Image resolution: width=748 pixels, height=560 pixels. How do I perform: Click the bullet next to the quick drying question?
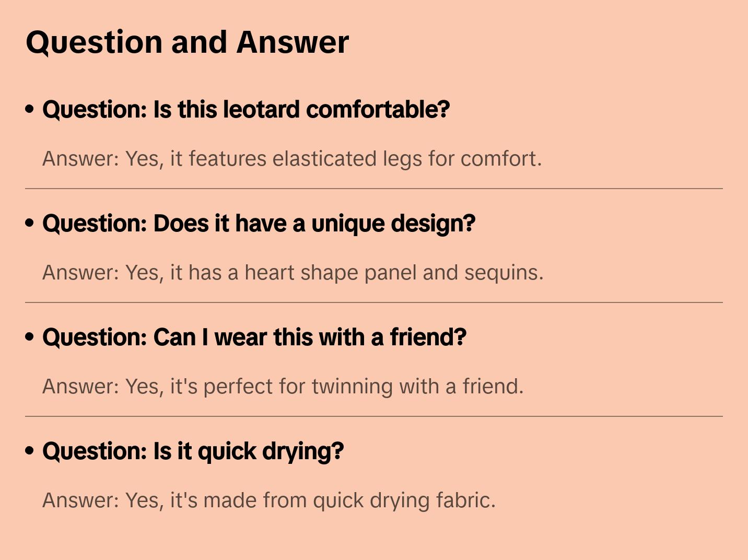point(30,451)
